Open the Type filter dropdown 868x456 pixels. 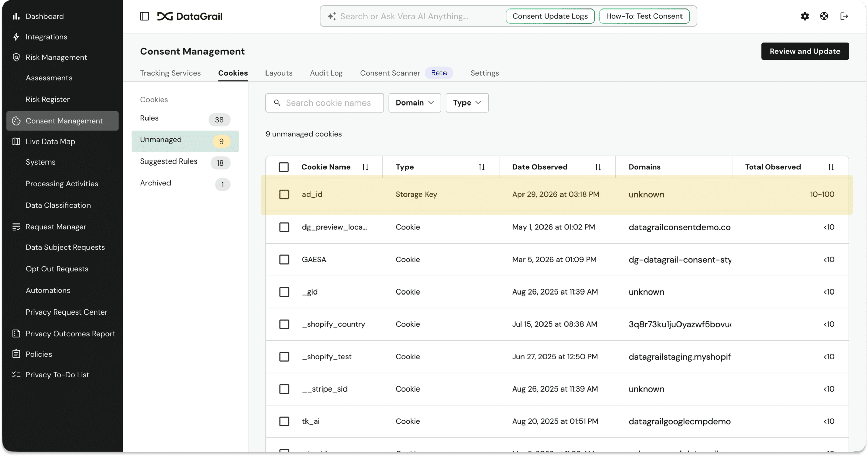point(467,103)
